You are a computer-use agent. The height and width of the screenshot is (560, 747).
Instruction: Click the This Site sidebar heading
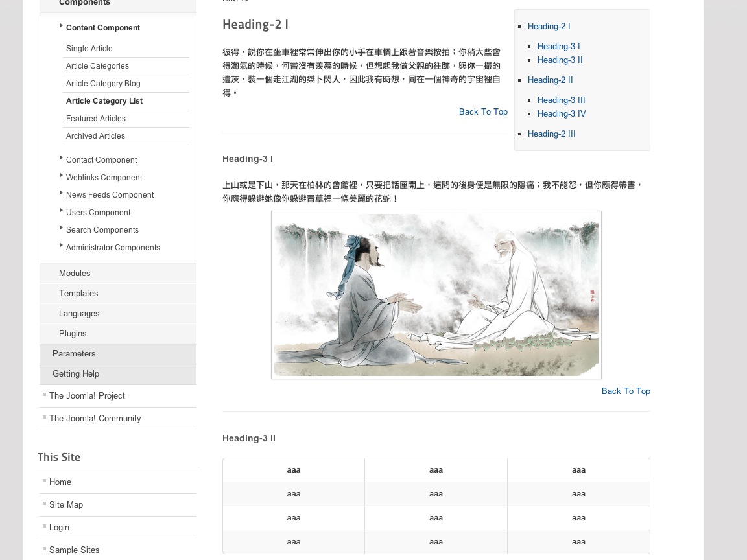pos(58,457)
